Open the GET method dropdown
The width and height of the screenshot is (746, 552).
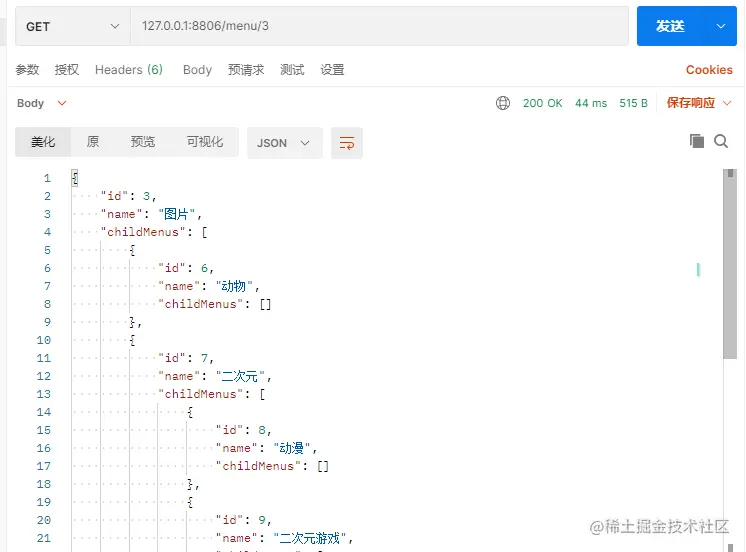[x=72, y=26]
